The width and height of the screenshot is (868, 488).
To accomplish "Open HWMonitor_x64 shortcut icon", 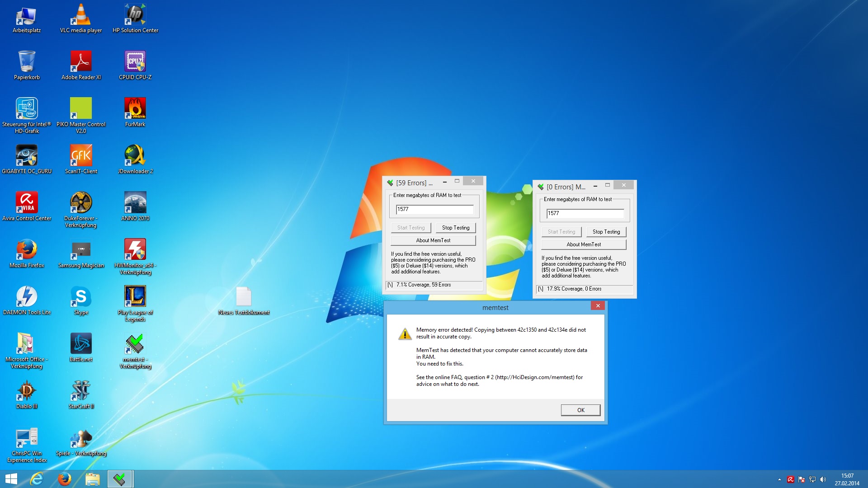I will [x=135, y=249].
